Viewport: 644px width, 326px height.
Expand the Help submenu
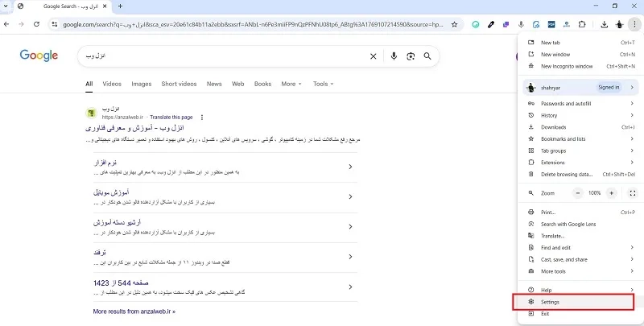pos(580,290)
